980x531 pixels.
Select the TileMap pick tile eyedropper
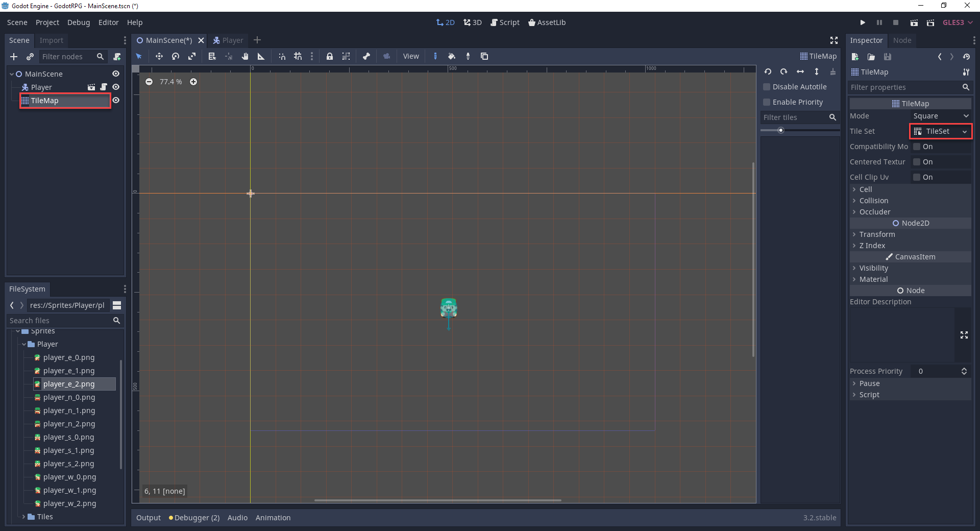click(468, 56)
